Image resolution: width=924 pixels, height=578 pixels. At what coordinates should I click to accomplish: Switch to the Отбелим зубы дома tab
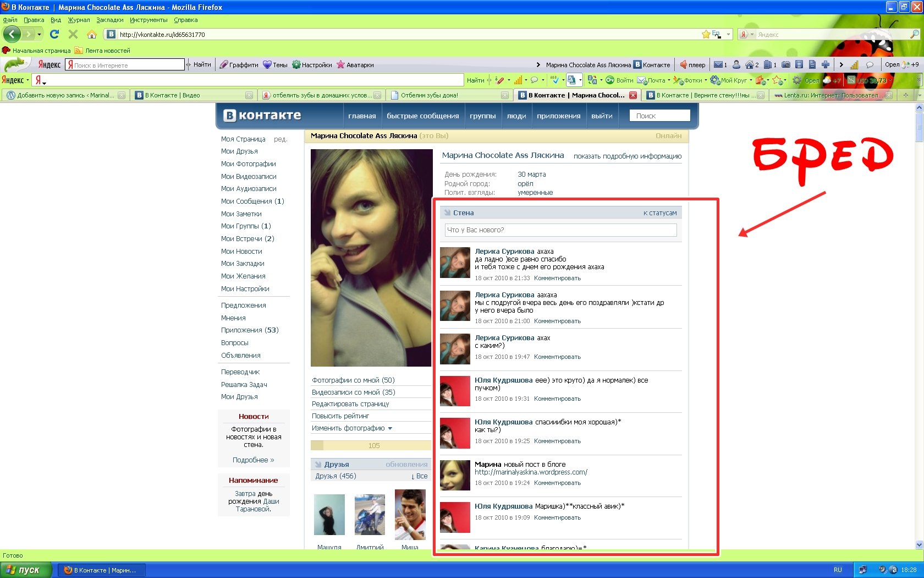(449, 95)
